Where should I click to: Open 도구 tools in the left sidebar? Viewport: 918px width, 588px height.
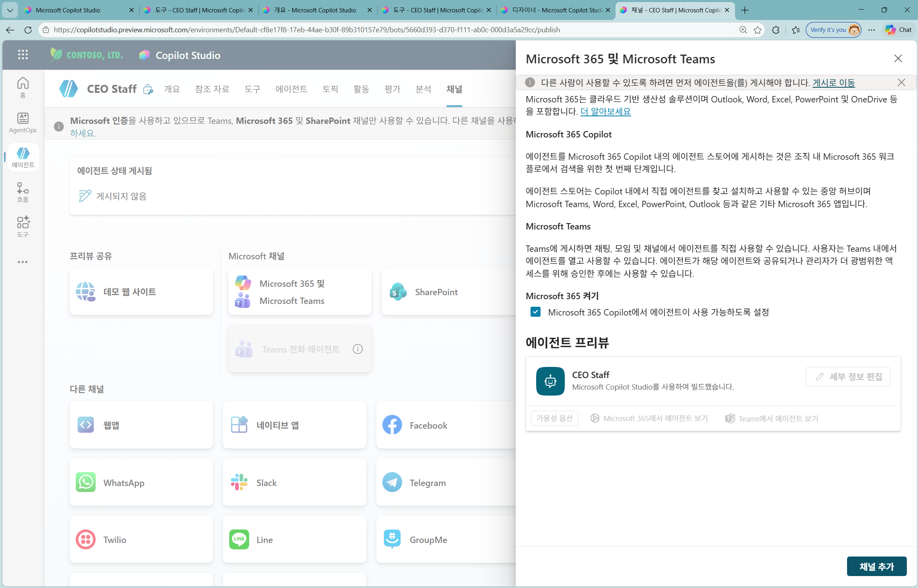(23, 227)
